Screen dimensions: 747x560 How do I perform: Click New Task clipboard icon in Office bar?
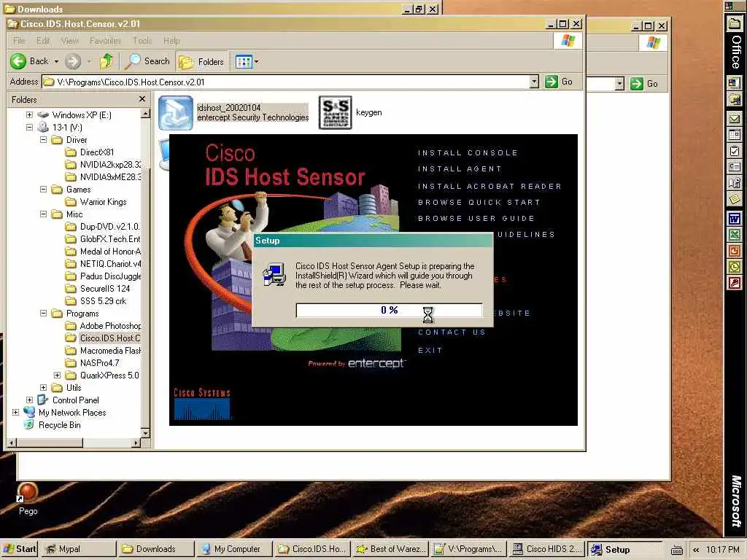click(734, 151)
